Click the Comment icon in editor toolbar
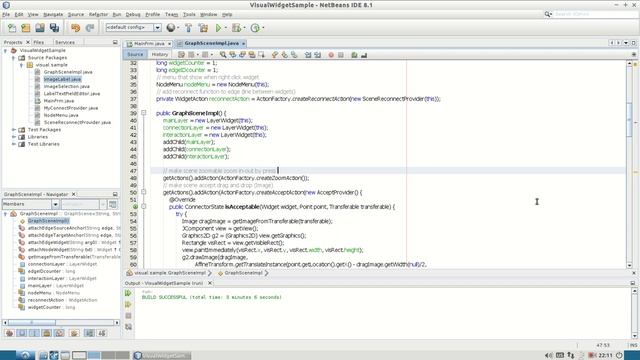The image size is (640, 360). (x=354, y=54)
